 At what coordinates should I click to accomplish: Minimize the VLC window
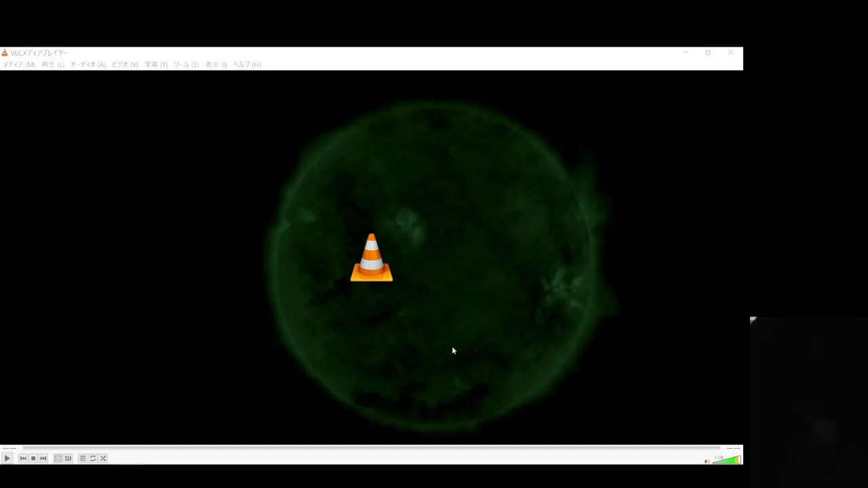coord(686,52)
